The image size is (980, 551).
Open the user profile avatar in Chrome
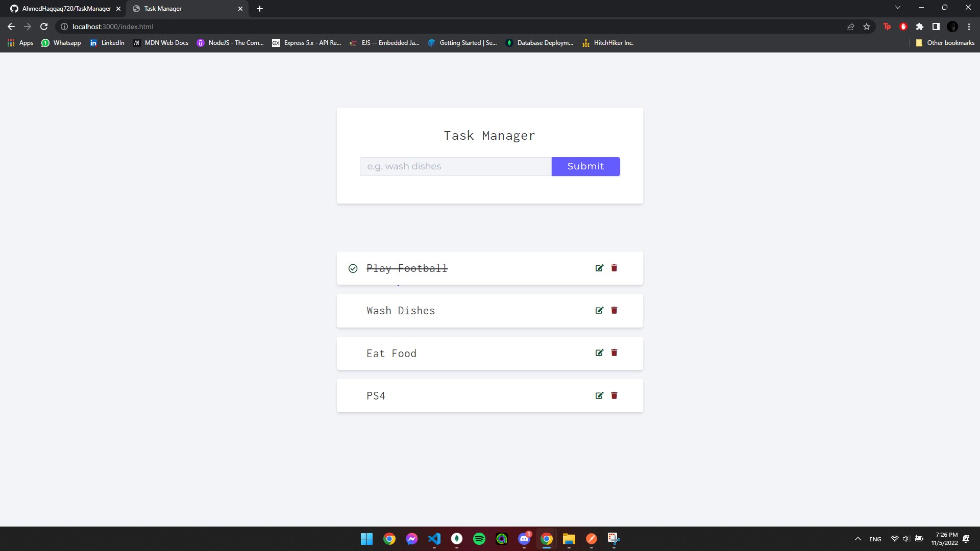click(x=952, y=27)
